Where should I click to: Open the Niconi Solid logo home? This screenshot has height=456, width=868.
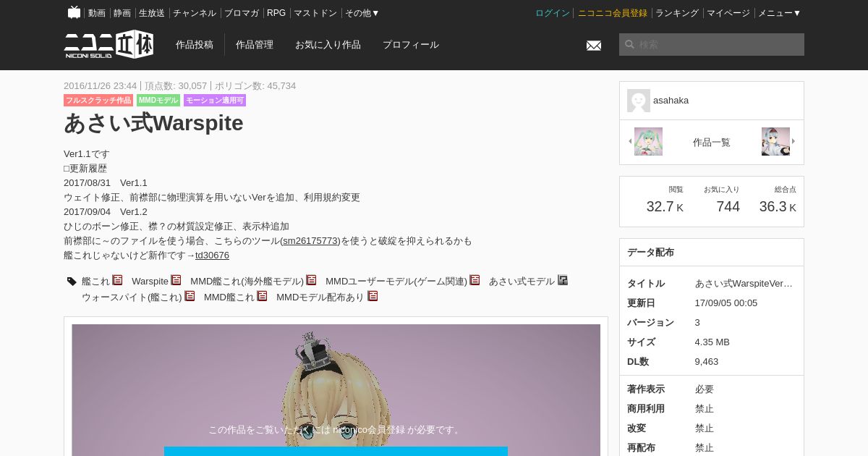click(109, 44)
